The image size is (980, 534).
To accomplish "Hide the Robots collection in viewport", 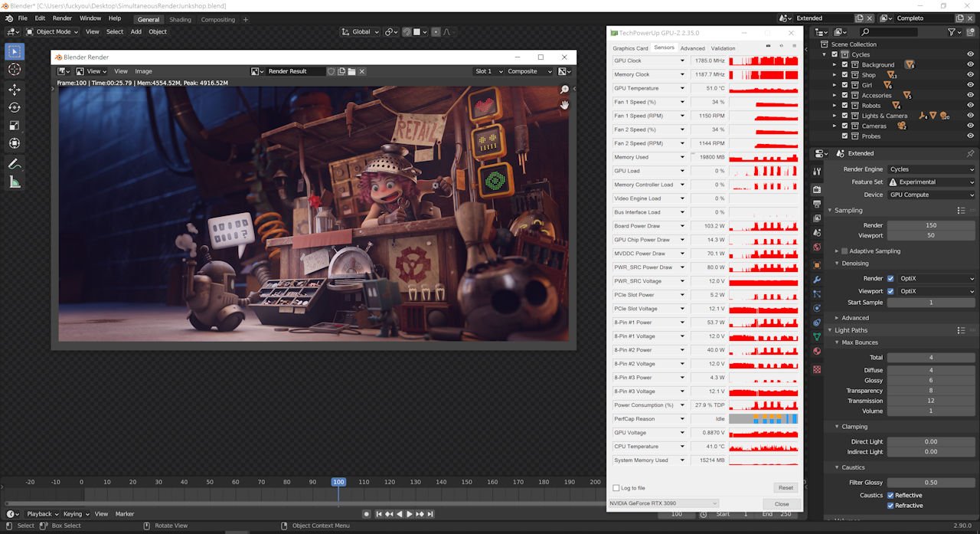I will (970, 106).
